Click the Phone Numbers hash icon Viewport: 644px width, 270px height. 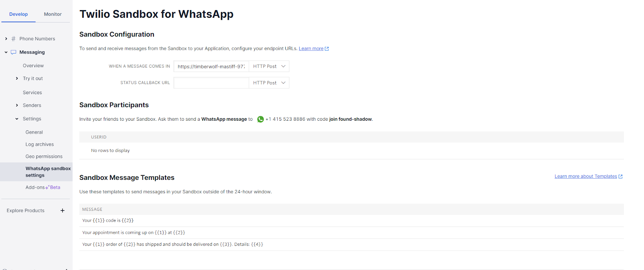pos(13,39)
